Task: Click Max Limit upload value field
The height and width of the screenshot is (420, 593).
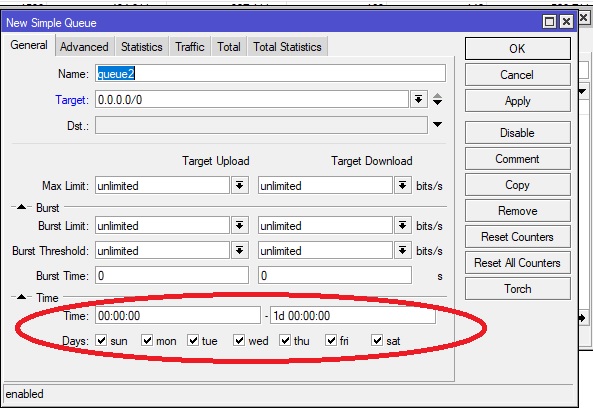Action: pos(162,185)
